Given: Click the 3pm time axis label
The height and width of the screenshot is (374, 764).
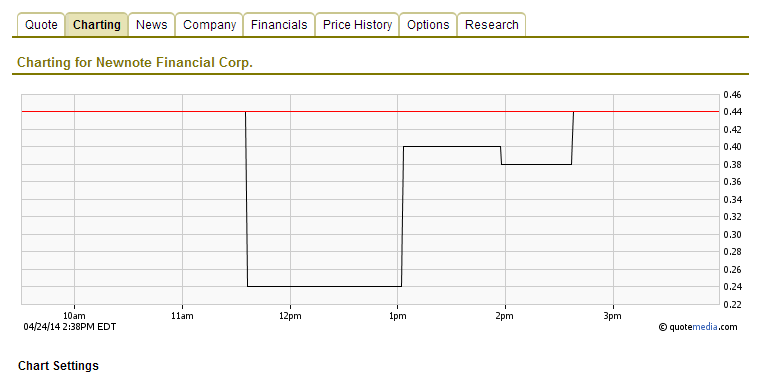Looking at the screenshot, I should (612, 316).
